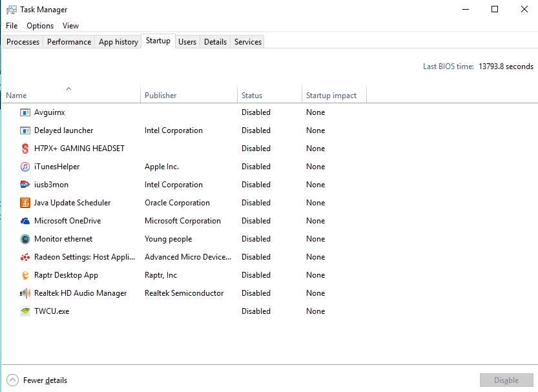This screenshot has height=392, width=538.
Task: Click Disabled status in the TWCU.exe row
Action: pos(256,311)
